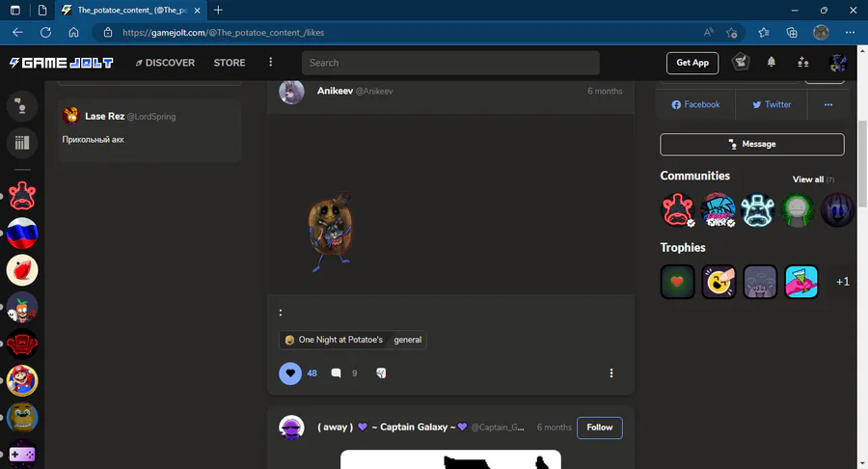This screenshot has width=868, height=469.
Task: Open Captain Galaxy's avatar
Action: (x=291, y=428)
